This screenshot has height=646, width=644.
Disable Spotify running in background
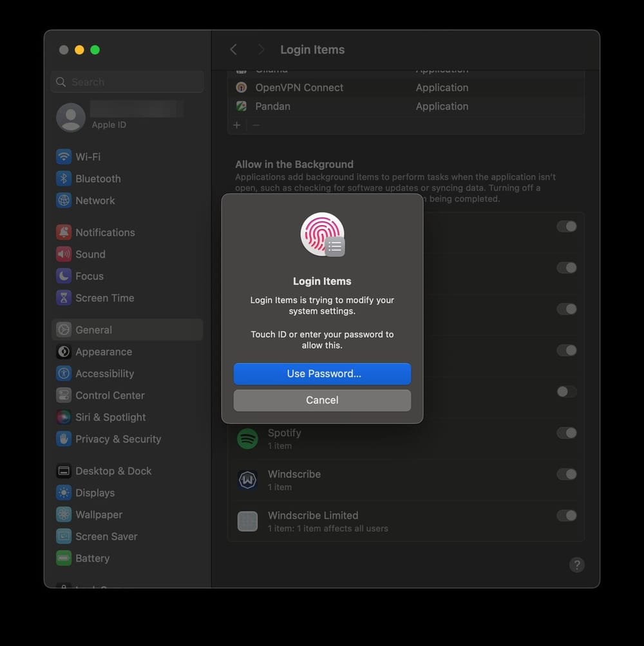click(x=567, y=433)
